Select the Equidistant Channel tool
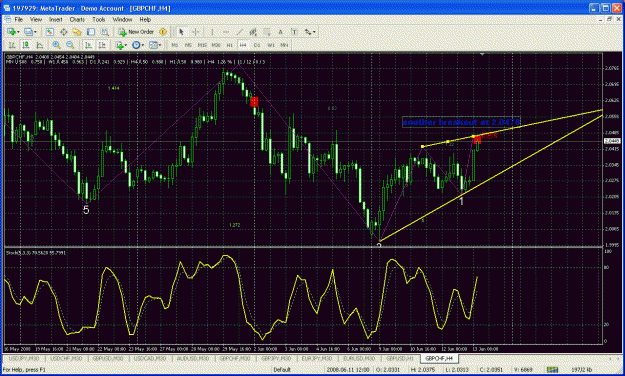Image resolution: width=625 pixels, height=376 pixels. tap(253, 32)
